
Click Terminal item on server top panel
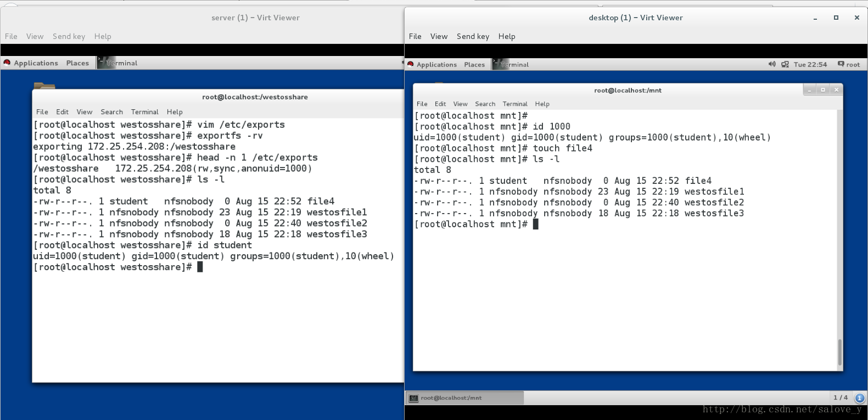tap(117, 63)
